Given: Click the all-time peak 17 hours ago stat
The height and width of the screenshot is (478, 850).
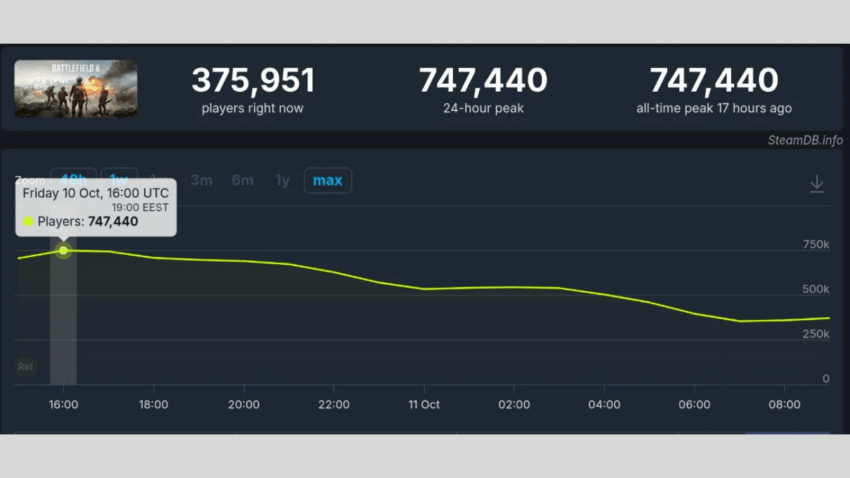Looking at the screenshot, I should pos(713,89).
